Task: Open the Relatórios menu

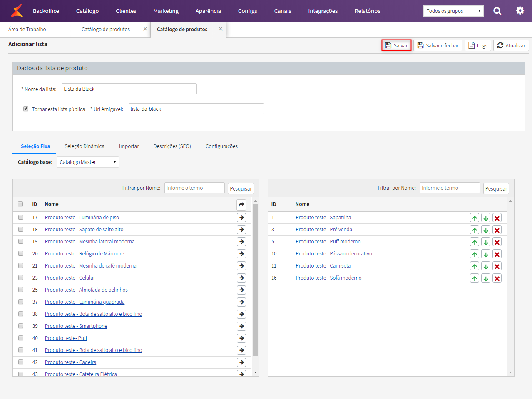Action: click(368, 11)
